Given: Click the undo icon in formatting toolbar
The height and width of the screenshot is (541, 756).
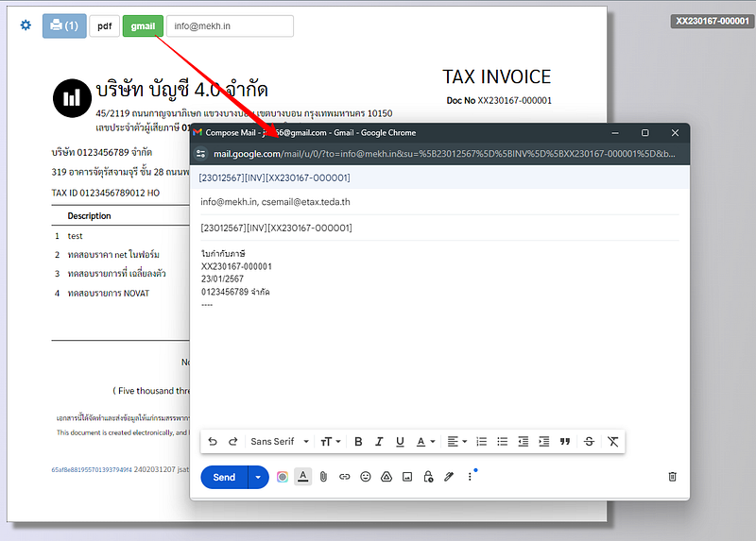Looking at the screenshot, I should click(x=213, y=441).
